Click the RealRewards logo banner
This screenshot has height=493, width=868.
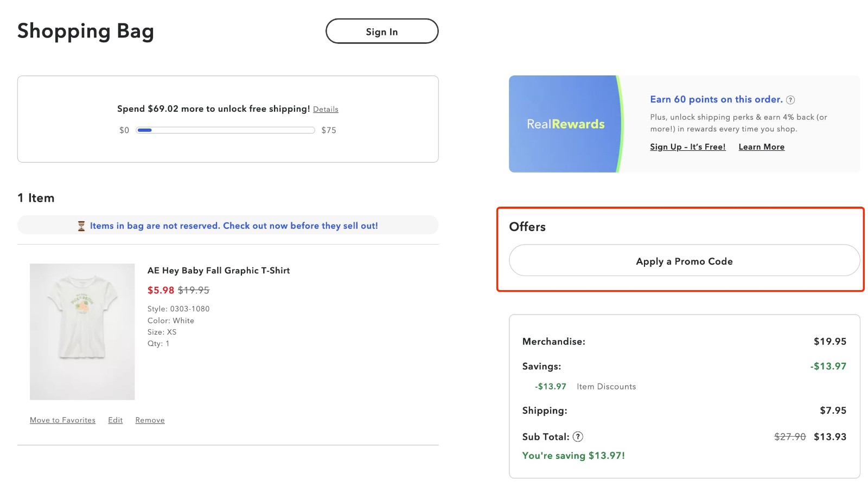(565, 124)
